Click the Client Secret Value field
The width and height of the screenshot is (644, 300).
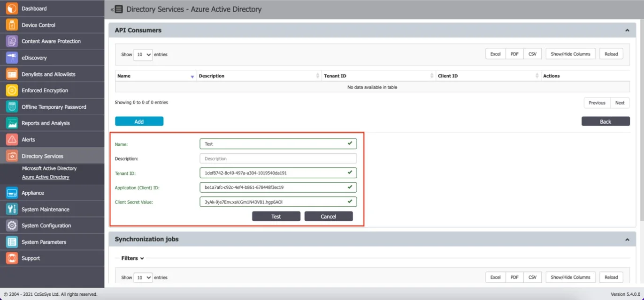pos(278,202)
